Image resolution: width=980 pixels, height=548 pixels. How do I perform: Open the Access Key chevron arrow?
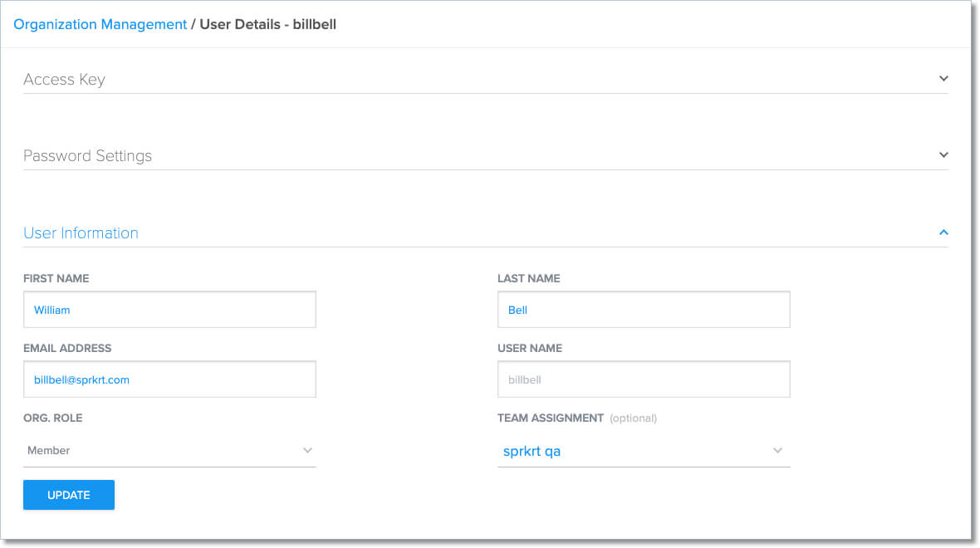click(x=943, y=78)
